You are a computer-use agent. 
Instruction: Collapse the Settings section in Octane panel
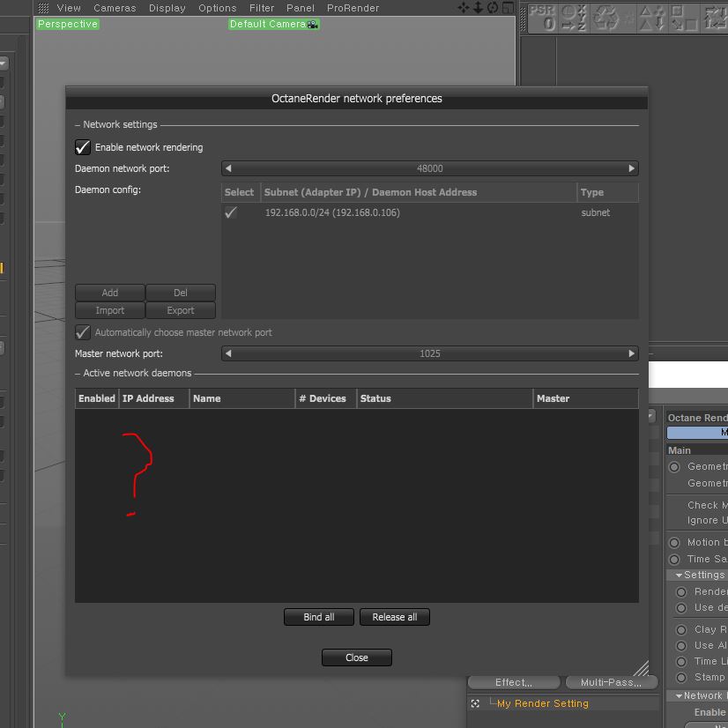click(x=679, y=576)
